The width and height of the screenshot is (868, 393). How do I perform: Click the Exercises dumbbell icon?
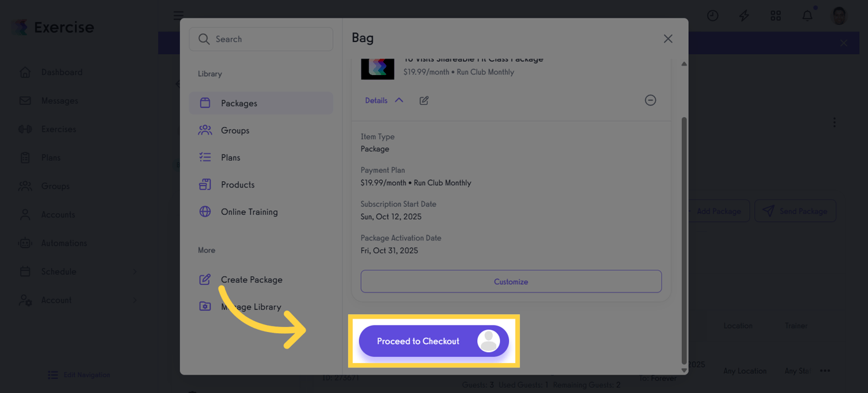(25, 129)
